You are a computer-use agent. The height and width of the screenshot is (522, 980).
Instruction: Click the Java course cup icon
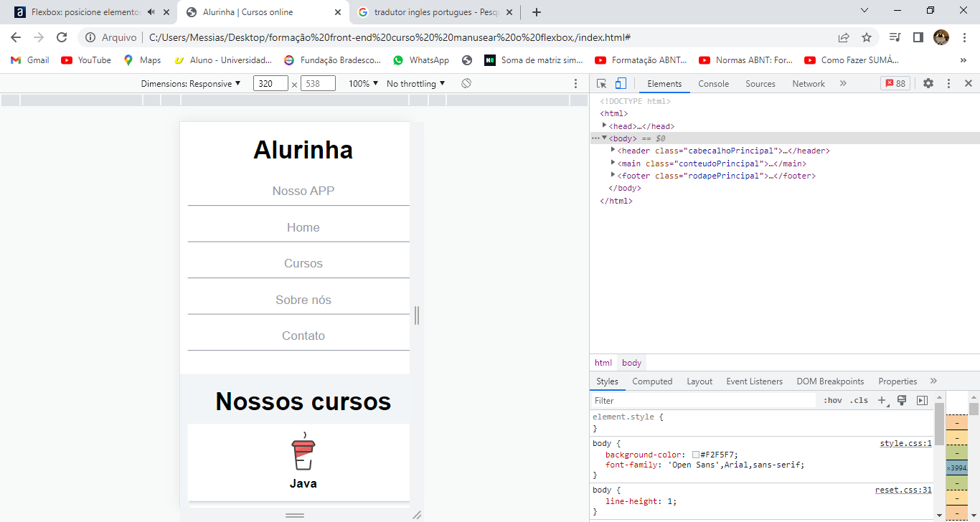coord(303,452)
